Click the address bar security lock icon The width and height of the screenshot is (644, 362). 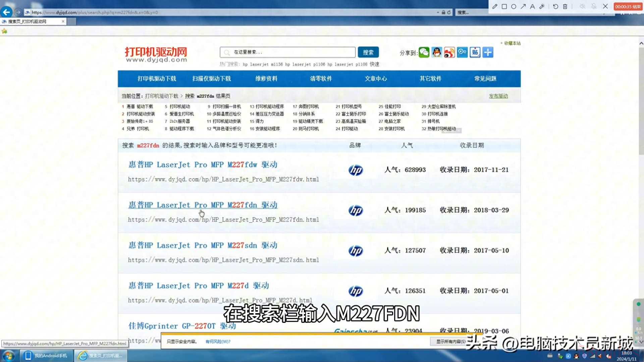pos(443,12)
